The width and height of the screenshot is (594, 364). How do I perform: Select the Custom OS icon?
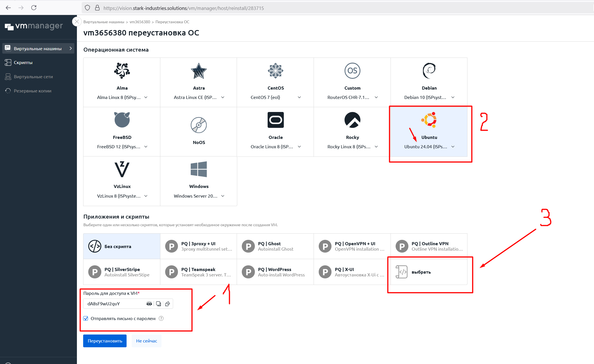pos(352,71)
